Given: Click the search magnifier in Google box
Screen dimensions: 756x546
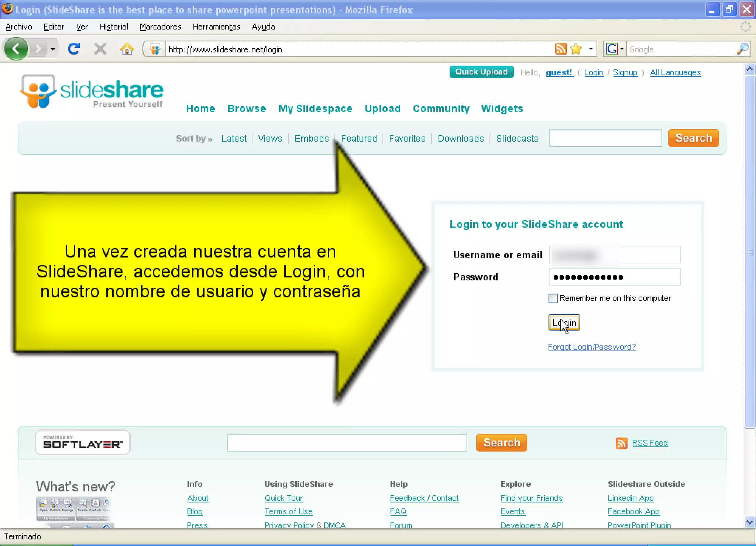Looking at the screenshot, I should tap(742, 49).
